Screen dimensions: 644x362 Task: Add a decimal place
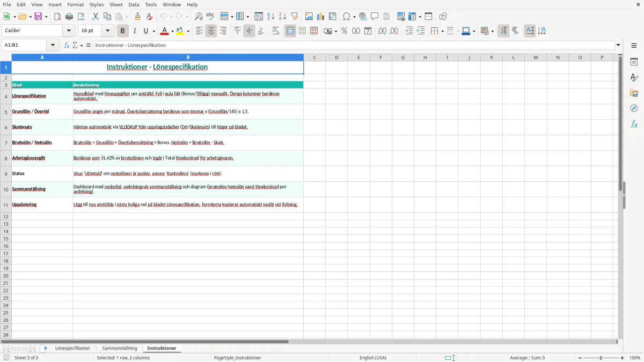point(382,31)
